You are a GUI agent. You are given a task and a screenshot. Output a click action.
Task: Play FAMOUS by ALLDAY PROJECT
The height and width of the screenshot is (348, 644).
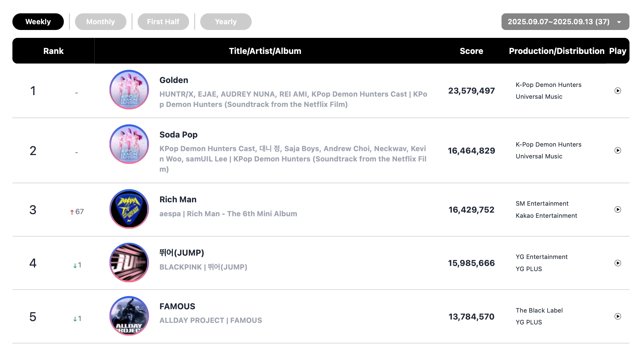[617, 317]
